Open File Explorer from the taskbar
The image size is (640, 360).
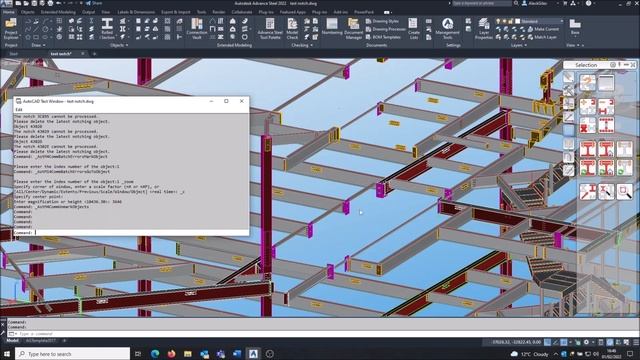187,354
